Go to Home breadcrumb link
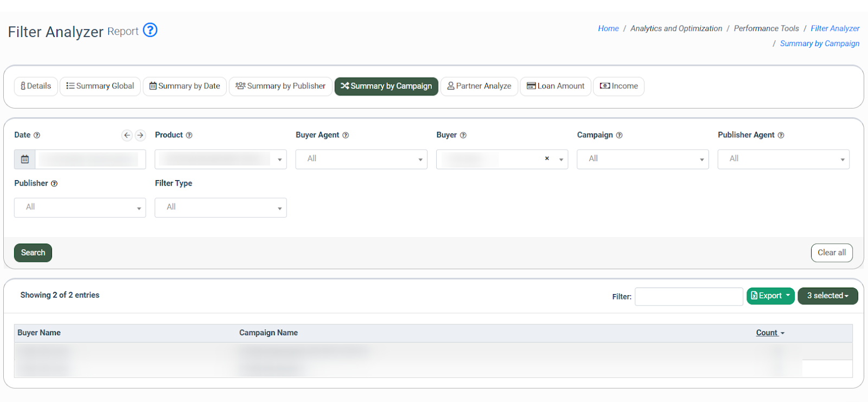Image resolution: width=868 pixels, height=402 pixels. point(608,29)
